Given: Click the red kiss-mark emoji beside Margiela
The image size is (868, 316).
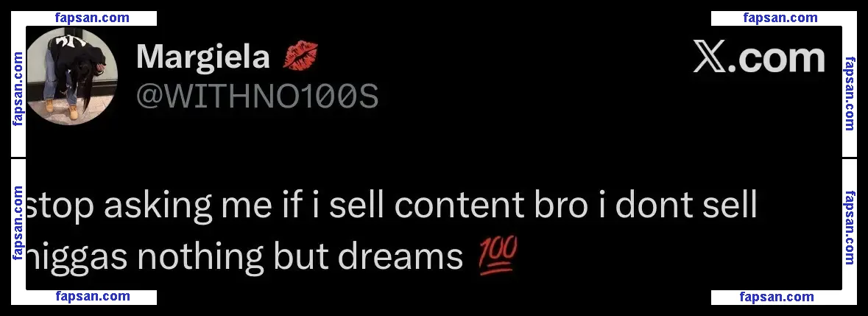Looking at the screenshot, I should (x=300, y=56).
